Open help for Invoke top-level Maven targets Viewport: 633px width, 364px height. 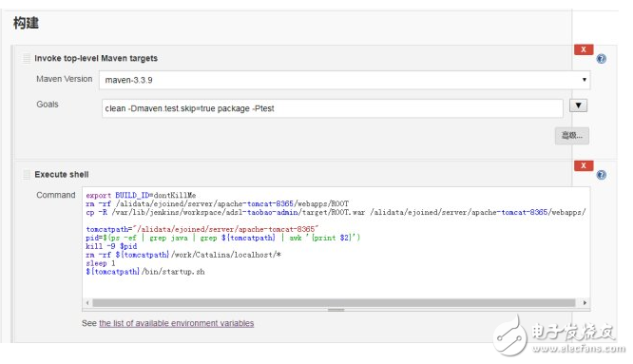coord(601,59)
